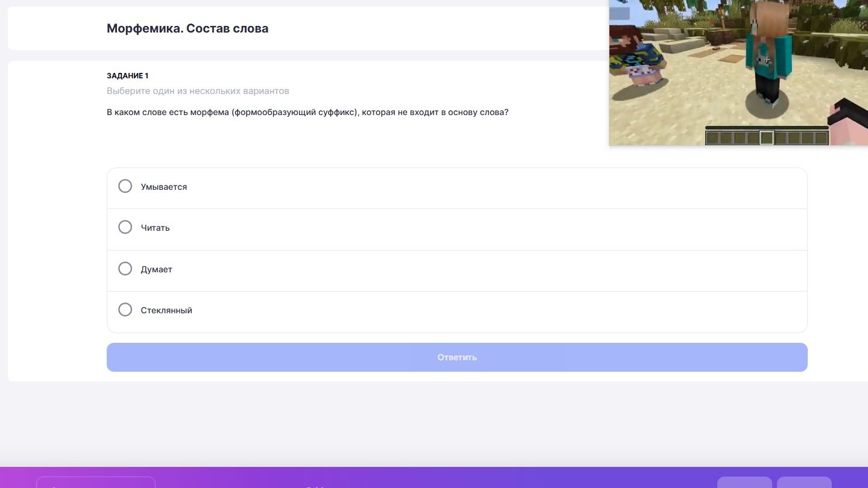Submit with the Ответить button

pos(457,357)
